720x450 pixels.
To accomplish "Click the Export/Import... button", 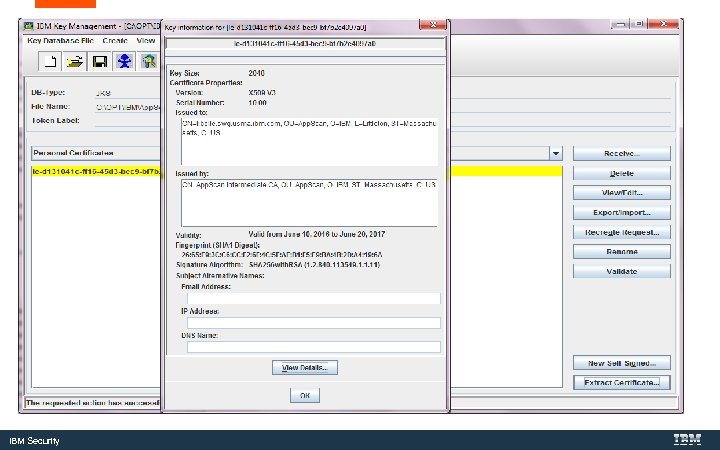I will 622,213.
